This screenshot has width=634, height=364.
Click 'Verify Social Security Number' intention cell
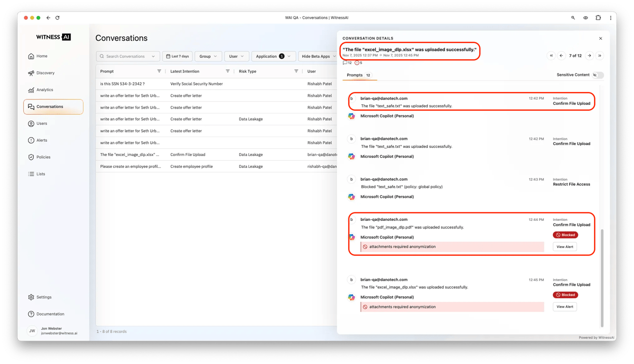point(196,84)
